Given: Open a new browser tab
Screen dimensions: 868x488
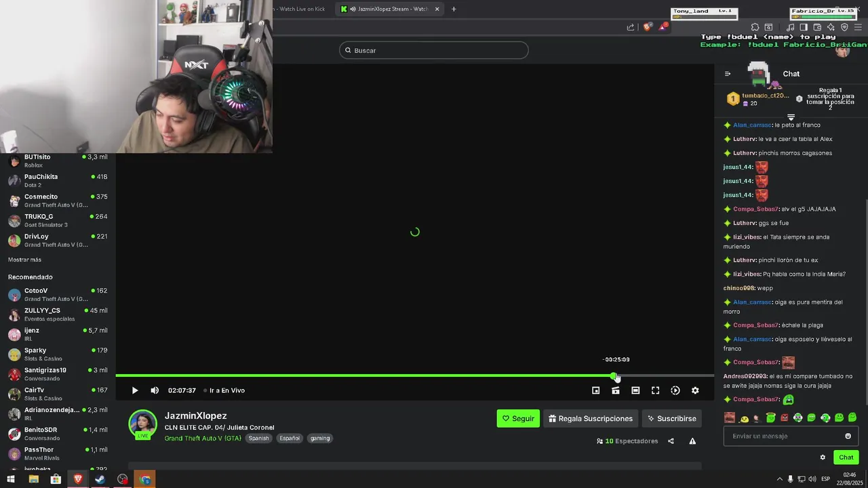Looking at the screenshot, I should 454,9.
